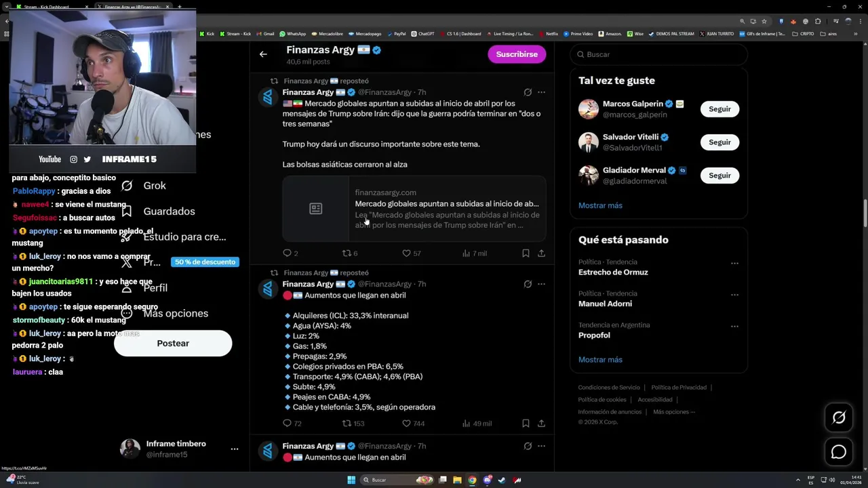Show more under Qué está pasando
The width and height of the screenshot is (868, 488).
(x=600, y=360)
